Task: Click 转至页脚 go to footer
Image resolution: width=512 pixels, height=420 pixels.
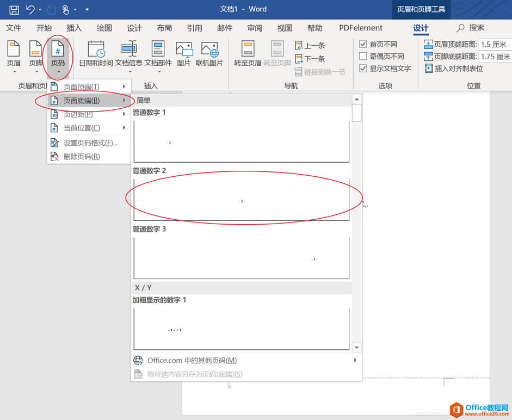Action: 277,54
